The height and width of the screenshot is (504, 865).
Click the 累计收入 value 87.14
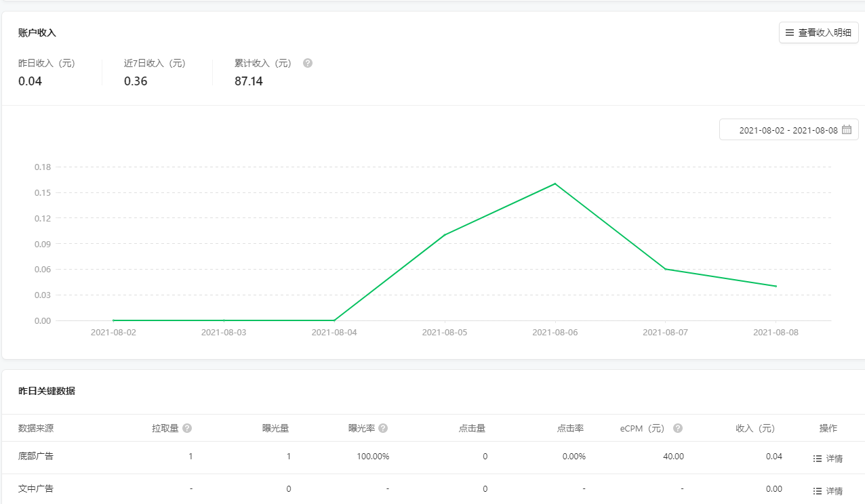click(x=249, y=81)
